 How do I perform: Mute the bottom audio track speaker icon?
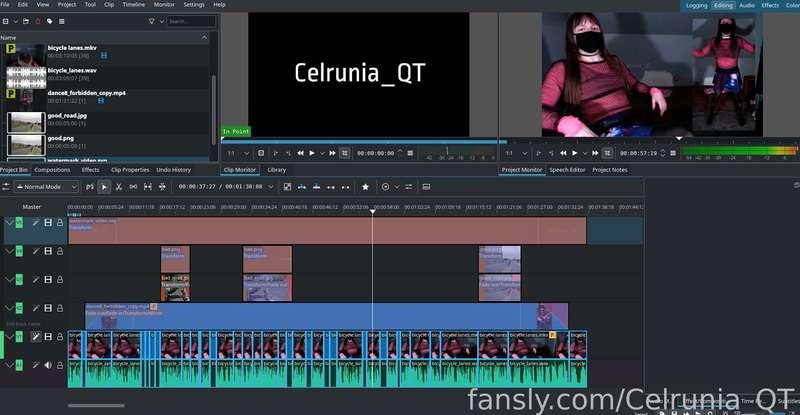(48, 365)
